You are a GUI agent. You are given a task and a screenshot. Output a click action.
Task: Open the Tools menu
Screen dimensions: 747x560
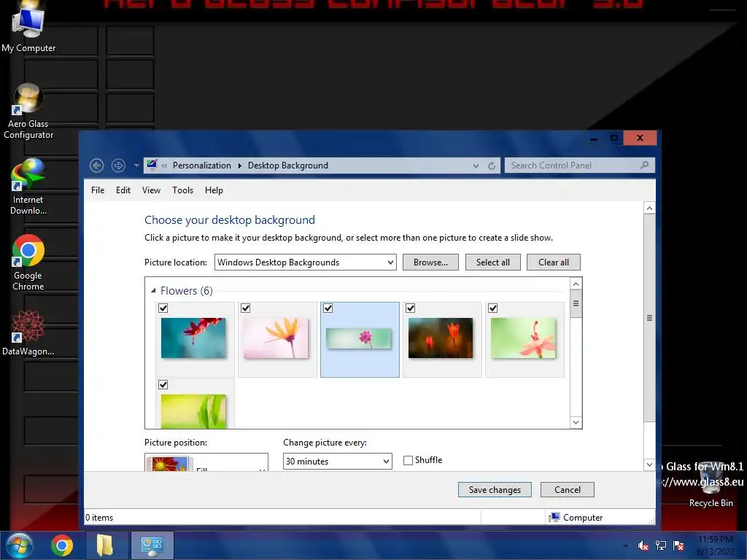pos(182,190)
